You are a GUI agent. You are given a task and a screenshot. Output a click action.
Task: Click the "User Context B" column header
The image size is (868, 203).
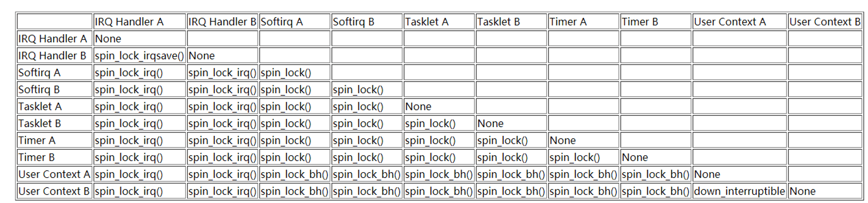(x=825, y=22)
